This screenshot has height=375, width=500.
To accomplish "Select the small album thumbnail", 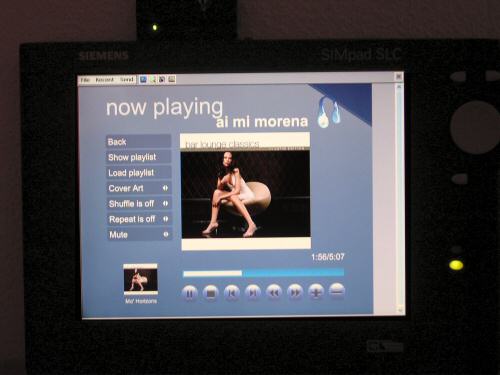I will tap(141, 279).
